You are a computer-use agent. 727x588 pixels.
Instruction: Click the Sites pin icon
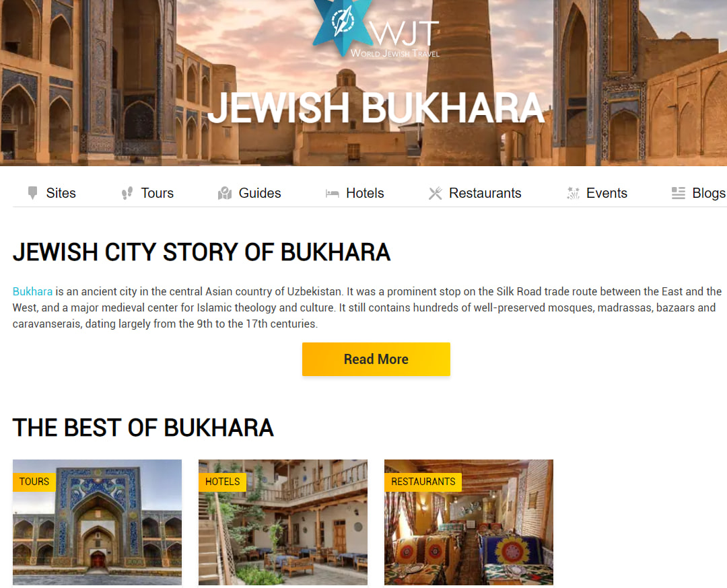point(32,193)
